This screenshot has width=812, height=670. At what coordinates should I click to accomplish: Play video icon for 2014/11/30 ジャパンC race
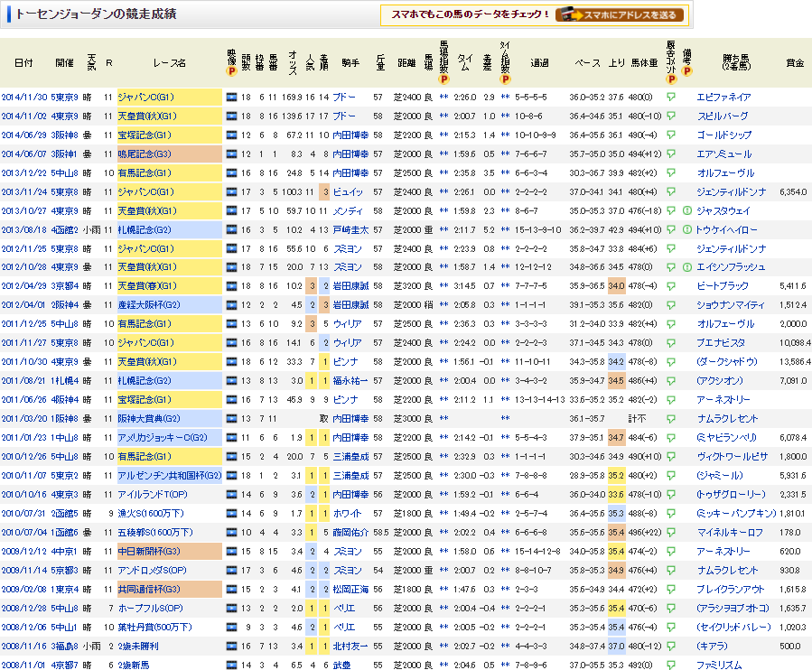[x=231, y=97]
